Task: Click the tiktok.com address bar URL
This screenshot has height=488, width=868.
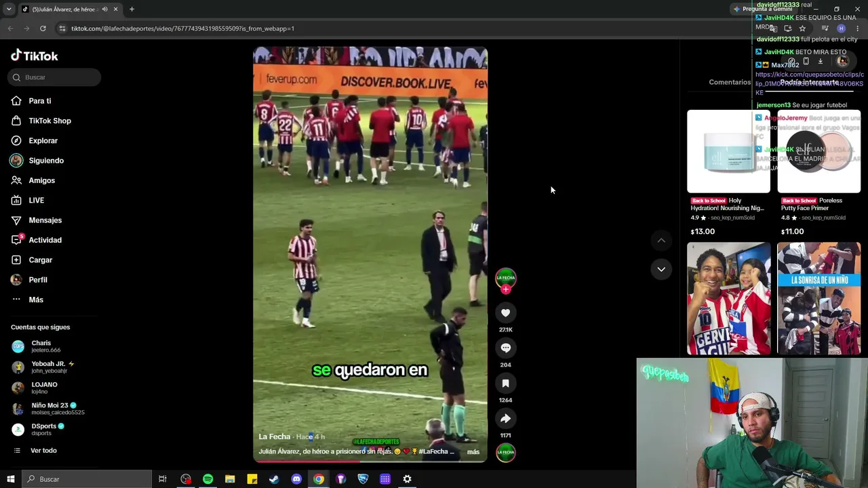Action: (x=182, y=28)
